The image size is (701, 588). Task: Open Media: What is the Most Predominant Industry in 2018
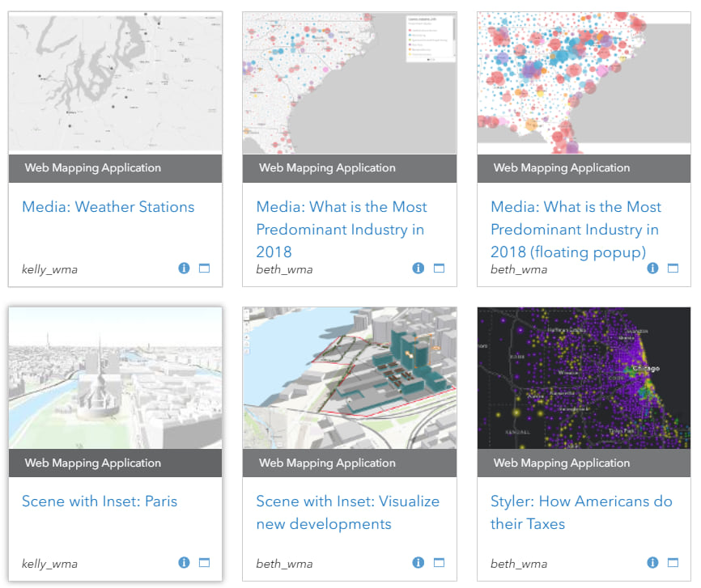(x=342, y=229)
